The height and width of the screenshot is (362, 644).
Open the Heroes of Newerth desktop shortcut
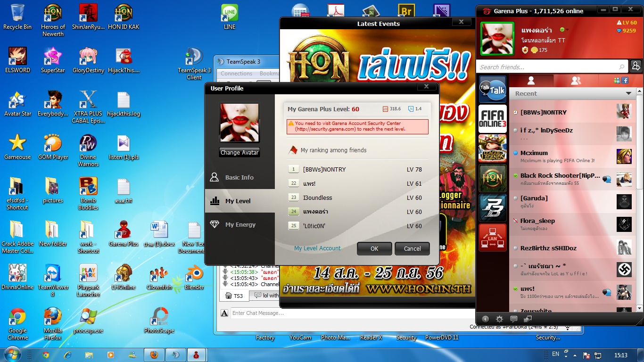coord(53,20)
